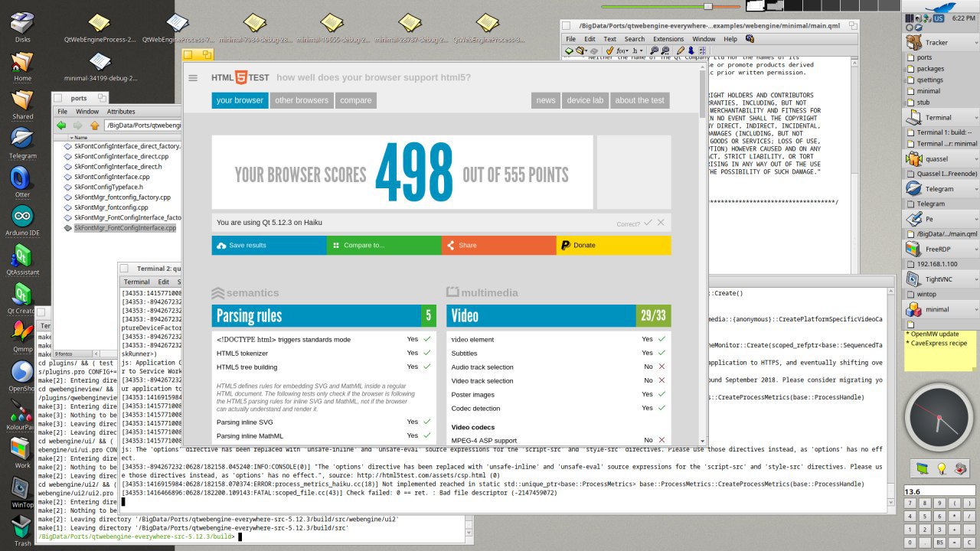Expand TightVNC group in Deskbar
This screenshot has width=980, height=551.
tap(975, 279)
